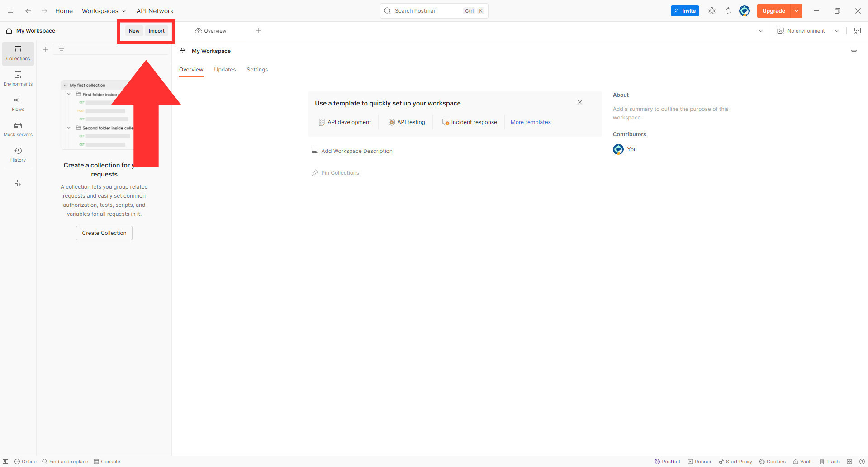Click the New button
Image resolution: width=868 pixels, height=467 pixels.
click(134, 31)
